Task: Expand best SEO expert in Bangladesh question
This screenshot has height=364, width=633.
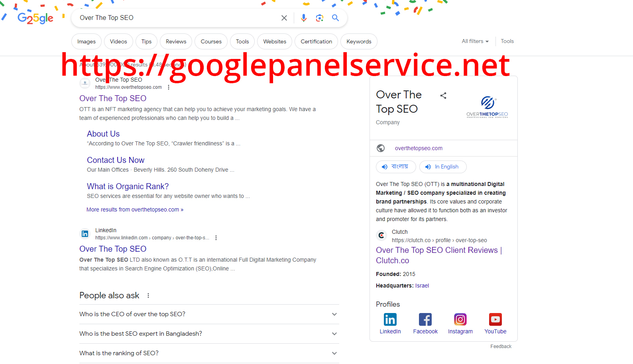Action: [x=209, y=334]
